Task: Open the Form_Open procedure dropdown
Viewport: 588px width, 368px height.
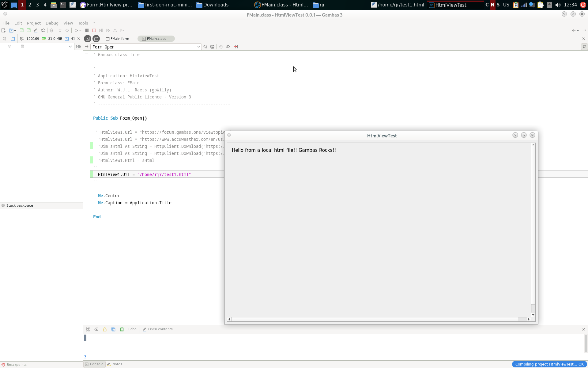Action: coord(198,47)
